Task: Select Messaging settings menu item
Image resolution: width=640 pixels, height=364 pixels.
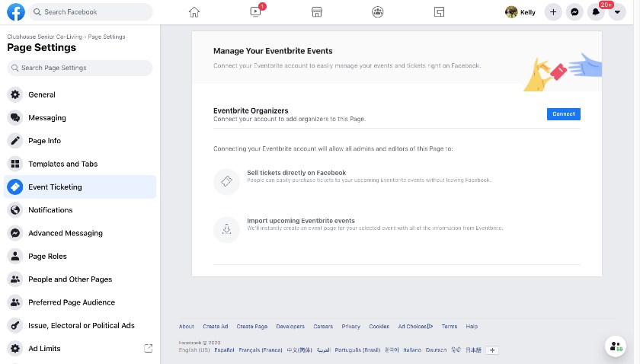Action: point(80,117)
